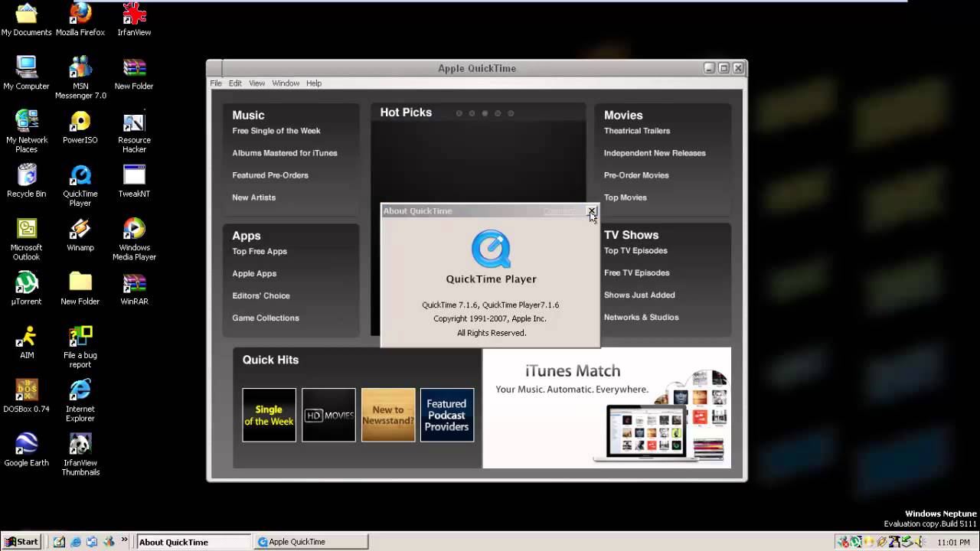Open the Edit menu

[x=235, y=83]
